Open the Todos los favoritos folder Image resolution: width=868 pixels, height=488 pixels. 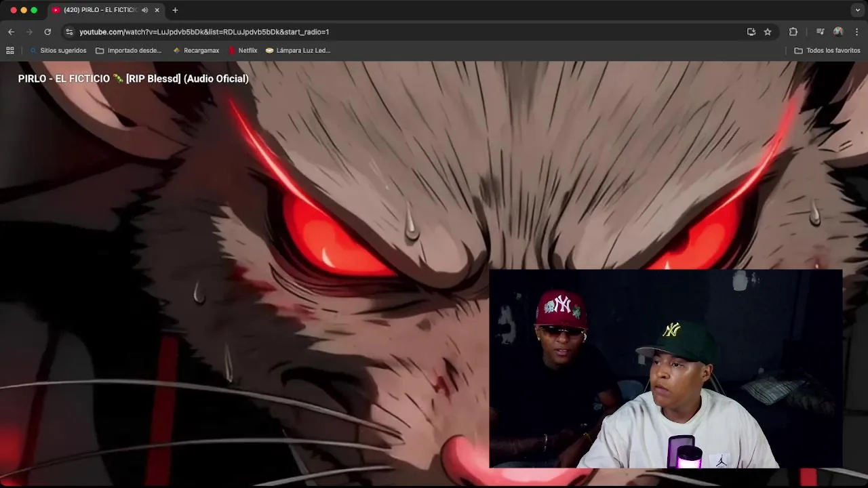tap(827, 50)
